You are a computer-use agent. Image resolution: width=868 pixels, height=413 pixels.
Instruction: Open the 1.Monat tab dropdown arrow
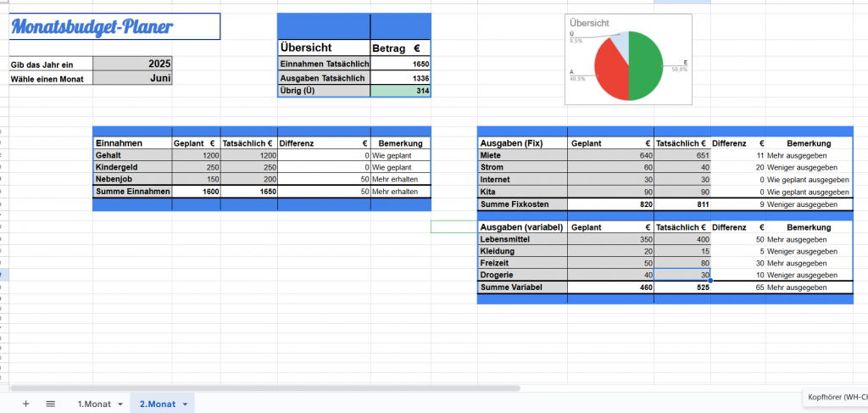[x=120, y=405]
